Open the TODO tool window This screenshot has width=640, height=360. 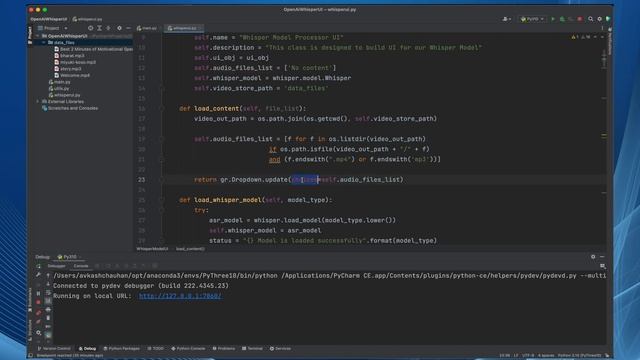(156, 349)
